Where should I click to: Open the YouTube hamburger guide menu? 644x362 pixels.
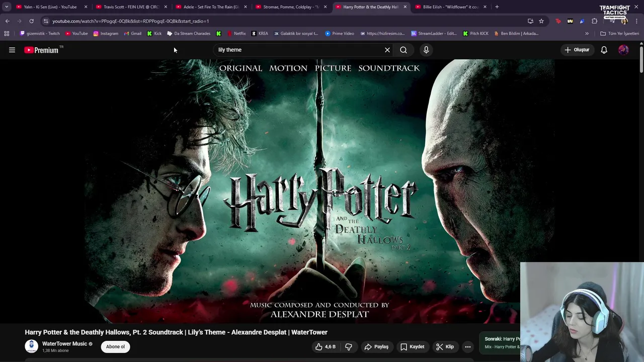coord(12,50)
